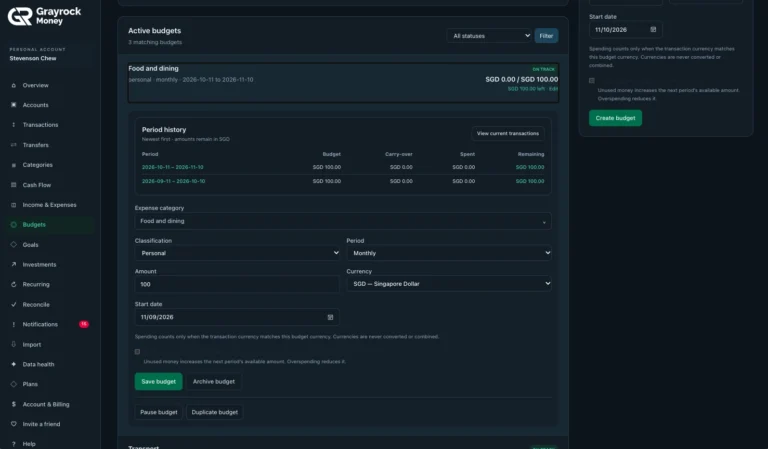
Task: Click the Budgets sidebar icon
Action: coord(14,225)
